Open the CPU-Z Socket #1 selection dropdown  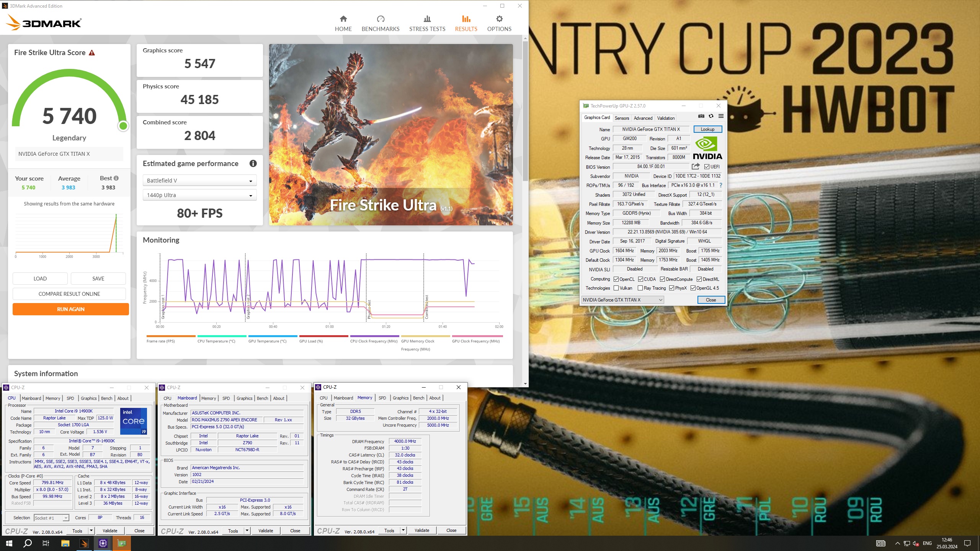51,518
